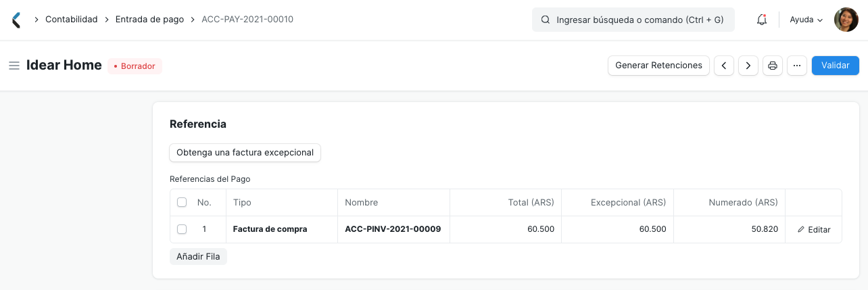Click the search magnifier icon

pyautogui.click(x=546, y=20)
